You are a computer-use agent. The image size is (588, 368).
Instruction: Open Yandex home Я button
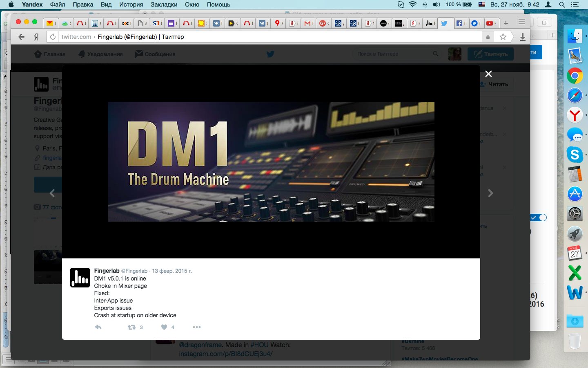pos(36,37)
